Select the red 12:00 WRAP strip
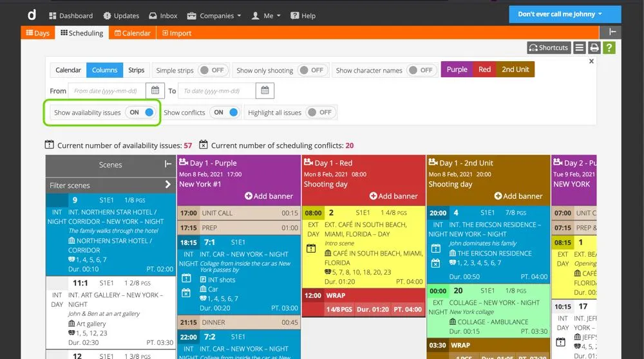 [x=363, y=302]
